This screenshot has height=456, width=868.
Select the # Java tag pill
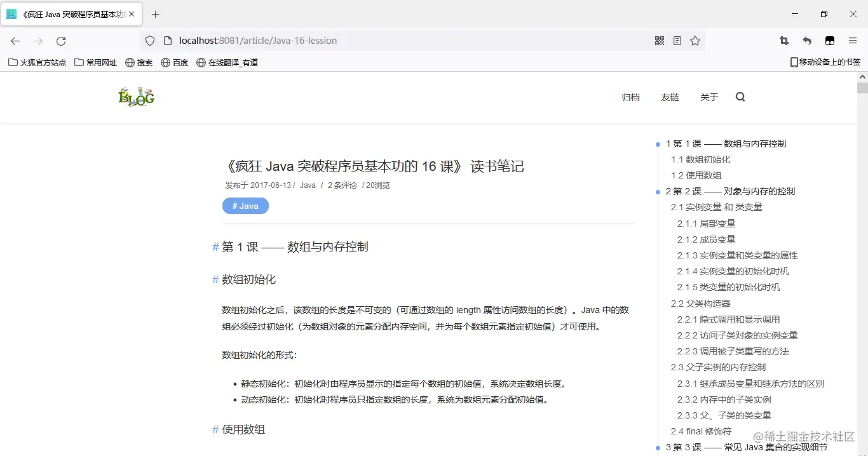(x=245, y=205)
